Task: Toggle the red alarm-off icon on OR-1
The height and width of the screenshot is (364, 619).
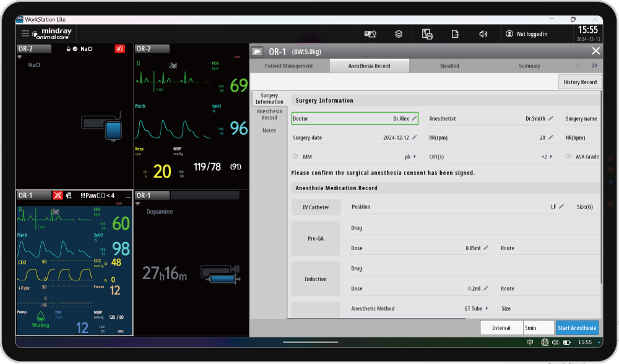Action: (57, 196)
